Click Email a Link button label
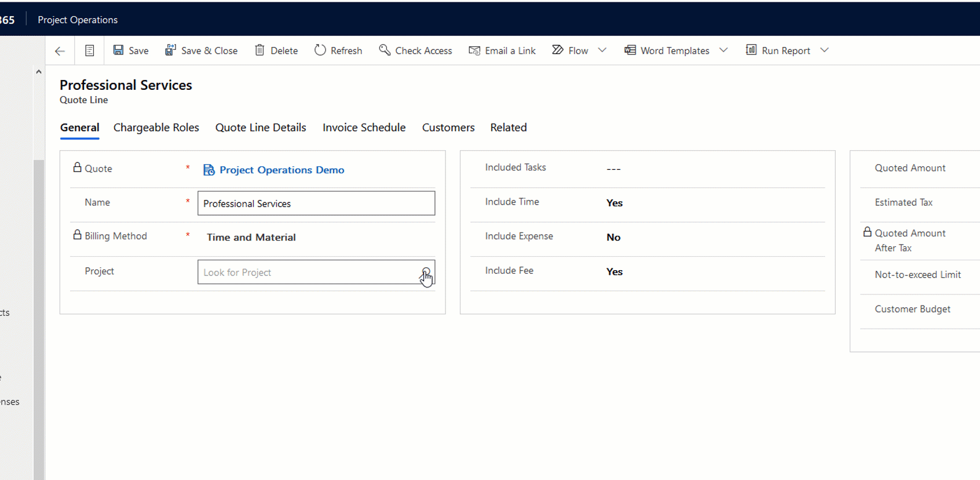Screen dimensions: 980x480 coord(510,51)
